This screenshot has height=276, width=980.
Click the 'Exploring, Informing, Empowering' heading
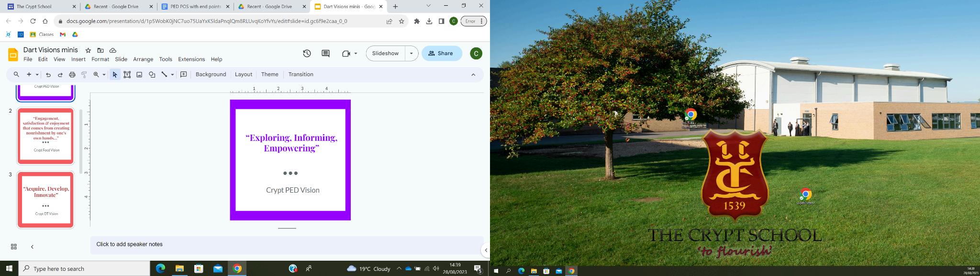tap(291, 143)
